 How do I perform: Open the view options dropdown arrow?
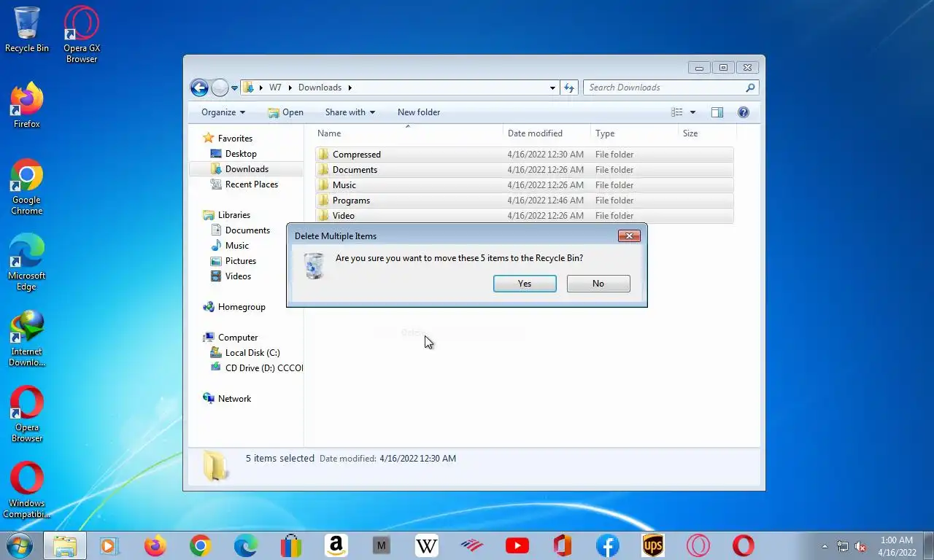692,112
